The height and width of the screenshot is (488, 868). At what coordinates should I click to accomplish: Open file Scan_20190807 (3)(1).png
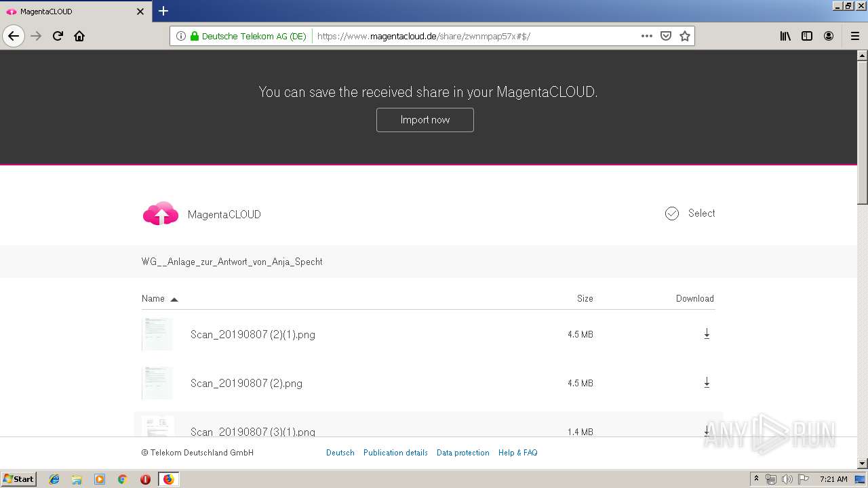tap(253, 431)
